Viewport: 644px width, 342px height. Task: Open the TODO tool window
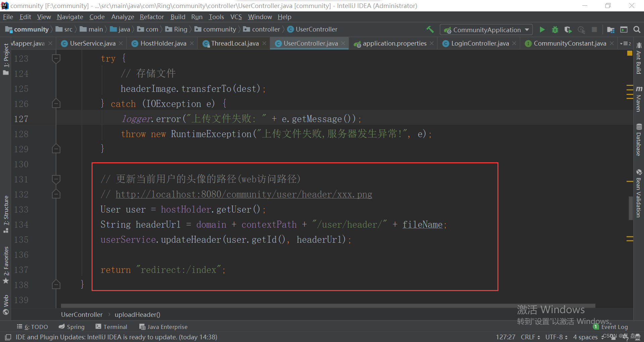[33, 327]
